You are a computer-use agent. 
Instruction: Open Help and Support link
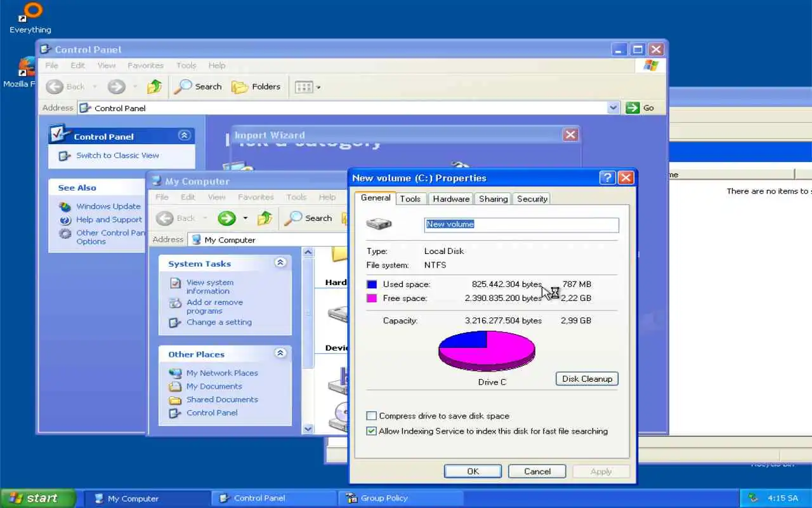coord(109,220)
